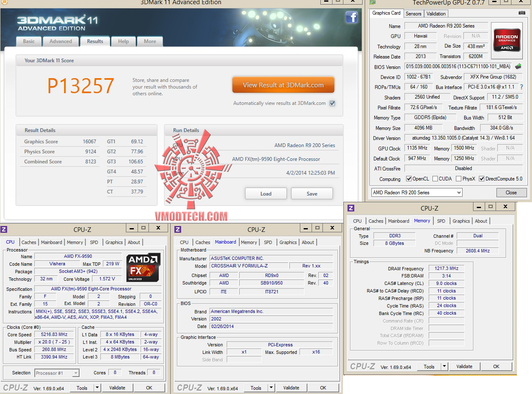This screenshot has width=532, height=394.
Task: Click the Save button in 3DMark 11
Action: [x=312, y=193]
